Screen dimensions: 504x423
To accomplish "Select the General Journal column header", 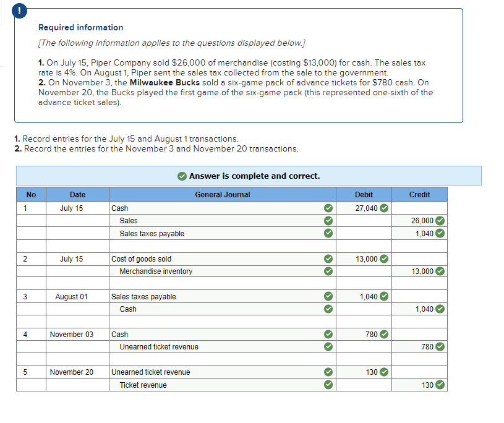I will point(222,194).
